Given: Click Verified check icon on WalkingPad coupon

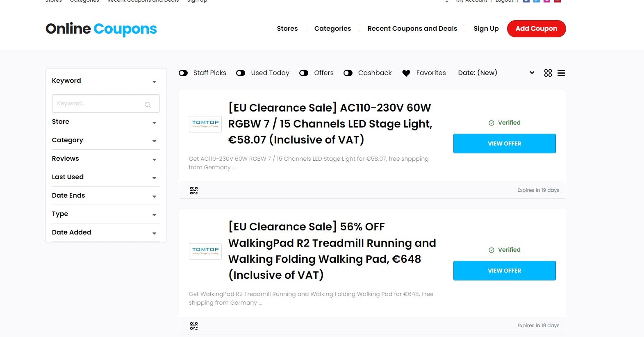Looking at the screenshot, I should click(x=492, y=250).
